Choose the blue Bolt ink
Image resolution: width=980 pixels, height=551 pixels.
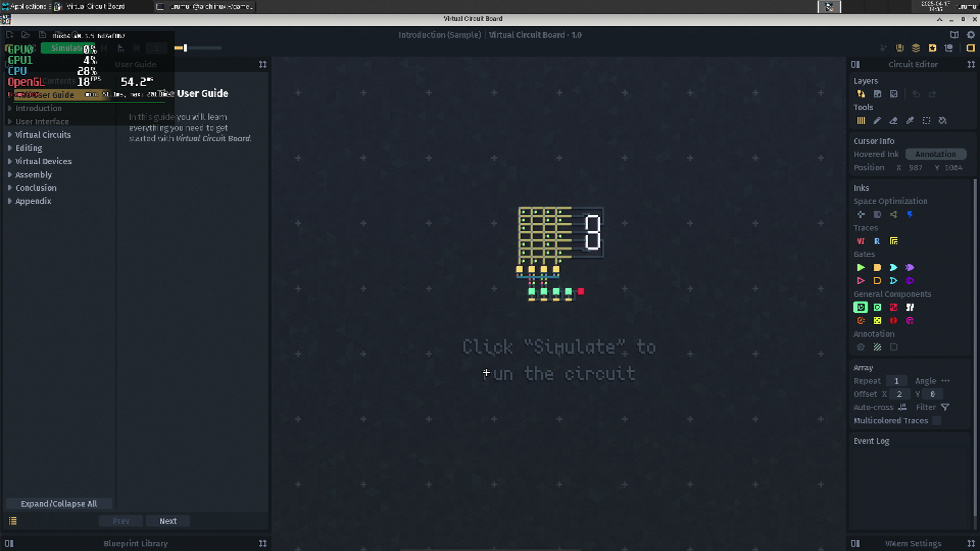point(910,214)
